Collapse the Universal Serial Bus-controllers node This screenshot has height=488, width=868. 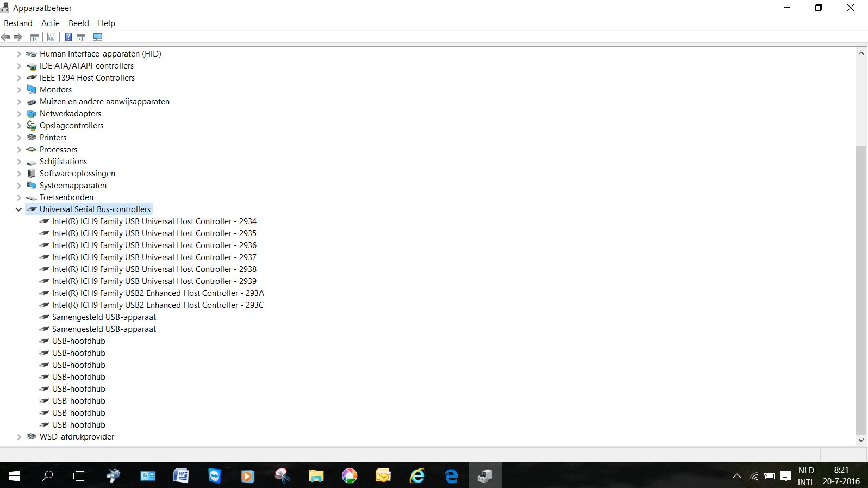point(19,209)
